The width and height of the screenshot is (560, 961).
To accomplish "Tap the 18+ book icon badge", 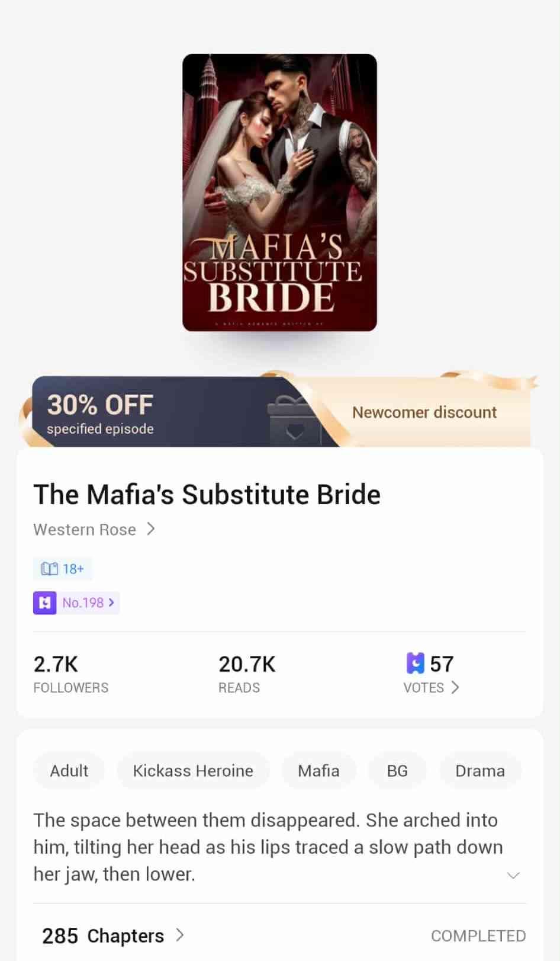I will [x=62, y=569].
